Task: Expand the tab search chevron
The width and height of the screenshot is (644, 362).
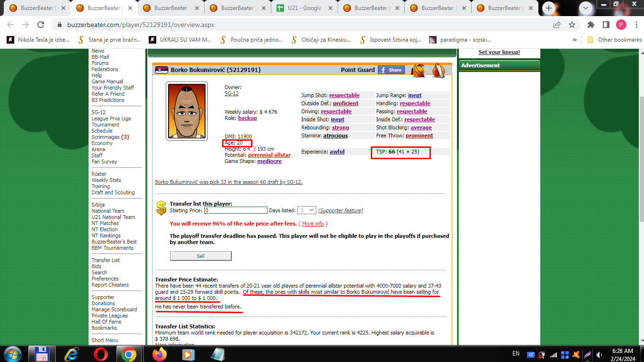Action: coord(587,8)
